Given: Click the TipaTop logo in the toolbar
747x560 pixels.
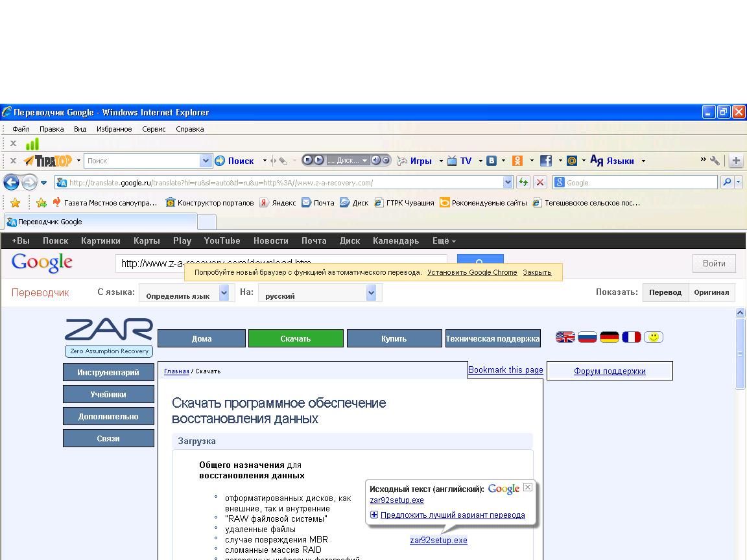Looking at the screenshot, I should click(48, 161).
